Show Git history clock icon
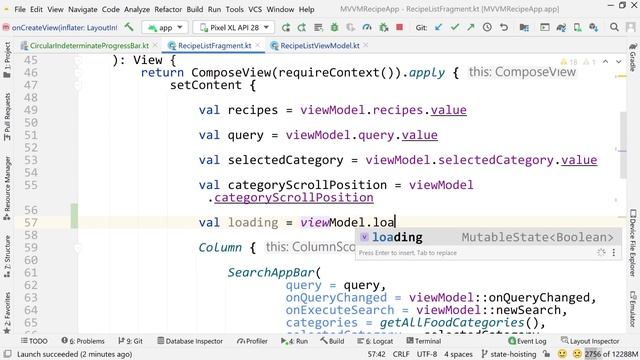This screenshot has height=360, width=640. point(487,27)
